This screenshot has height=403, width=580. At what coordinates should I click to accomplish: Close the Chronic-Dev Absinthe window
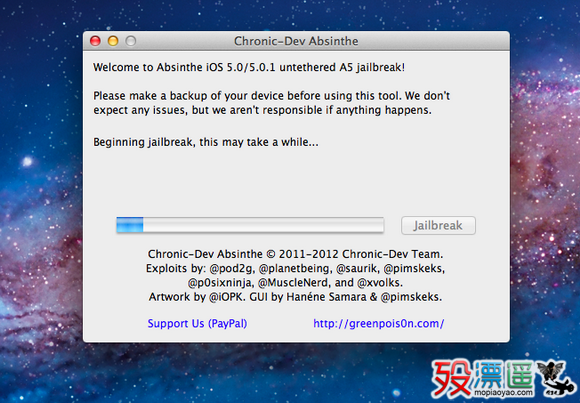[95, 41]
